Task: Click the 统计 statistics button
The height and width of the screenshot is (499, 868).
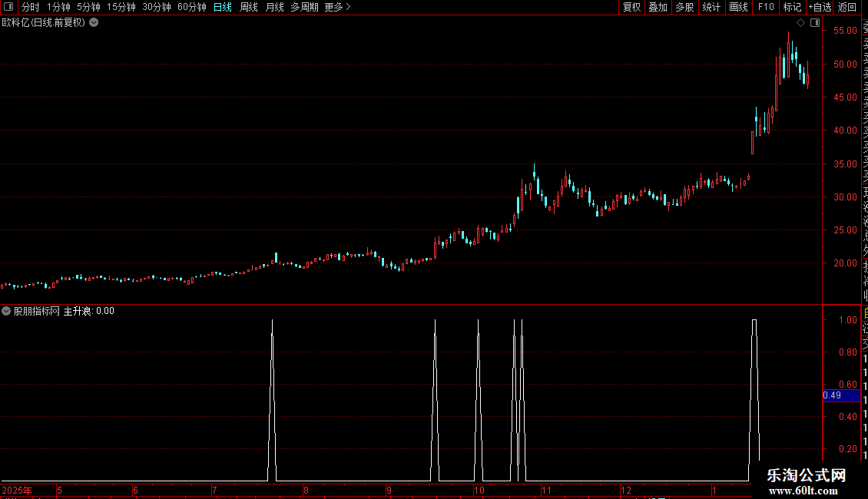Action: click(711, 7)
